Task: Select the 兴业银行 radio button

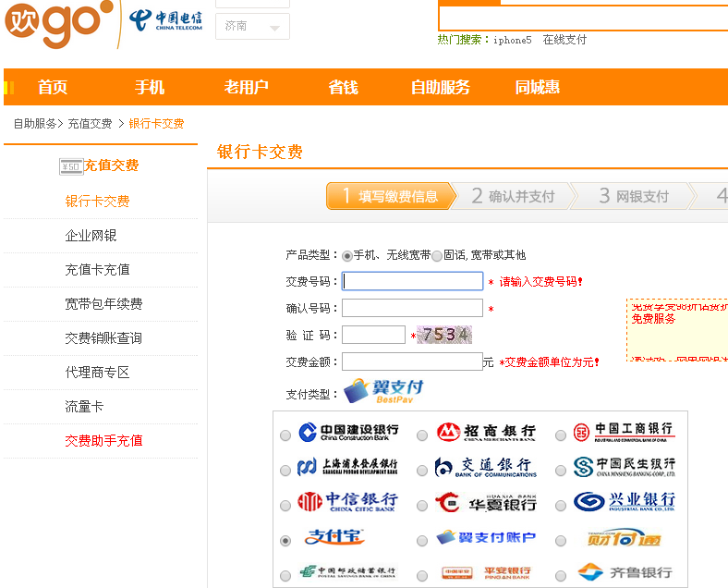Action: pyautogui.click(x=561, y=506)
